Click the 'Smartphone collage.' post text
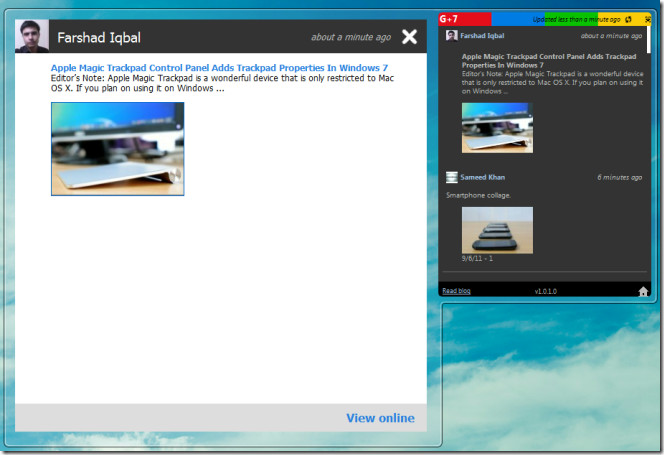 (478, 195)
